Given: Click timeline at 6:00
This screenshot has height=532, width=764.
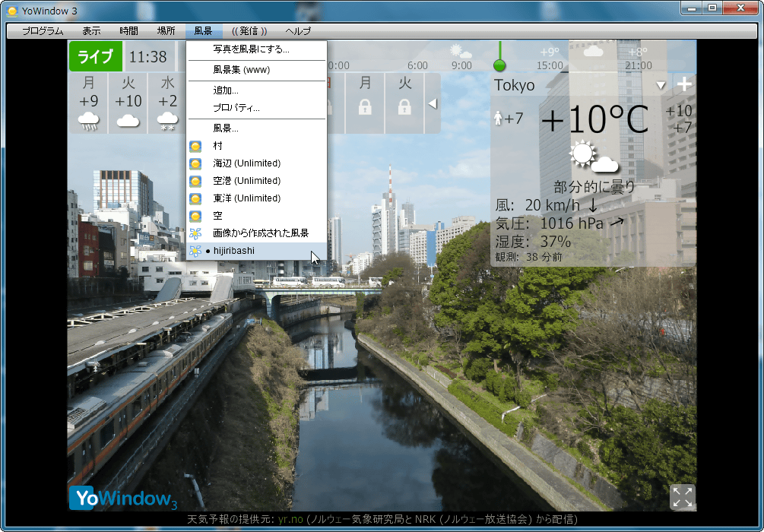Looking at the screenshot, I should click(417, 65).
